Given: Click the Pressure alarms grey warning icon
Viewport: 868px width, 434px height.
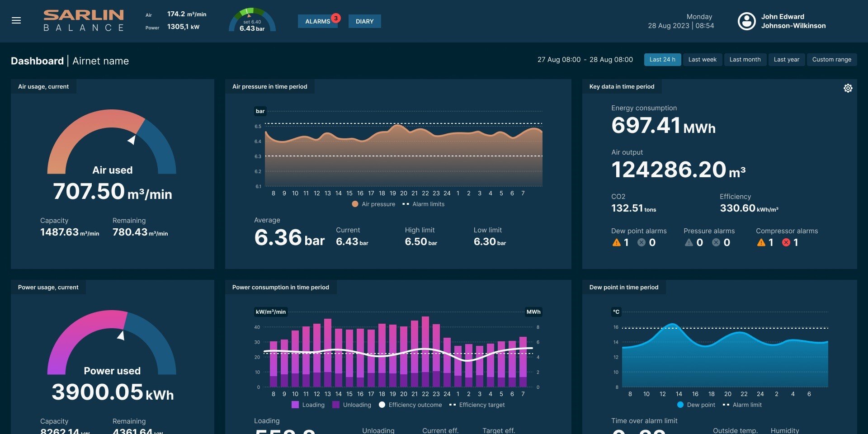Looking at the screenshot, I should point(689,243).
